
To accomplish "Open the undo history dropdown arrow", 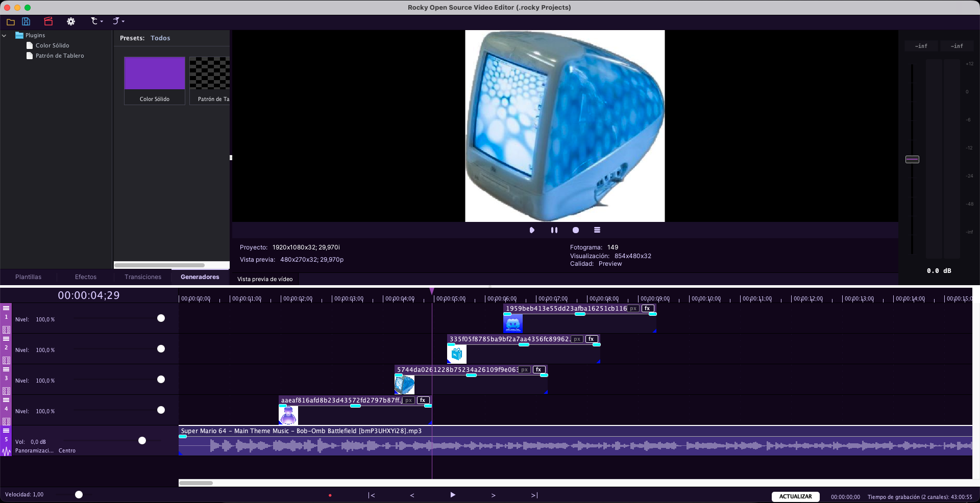I will [x=101, y=21].
